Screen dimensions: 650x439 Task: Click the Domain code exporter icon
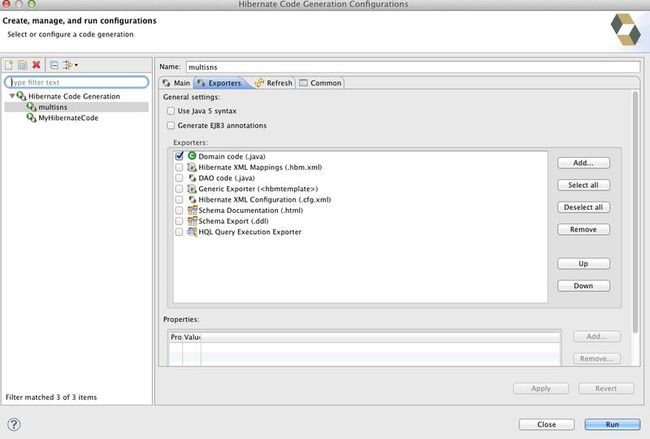pyautogui.click(x=192, y=156)
